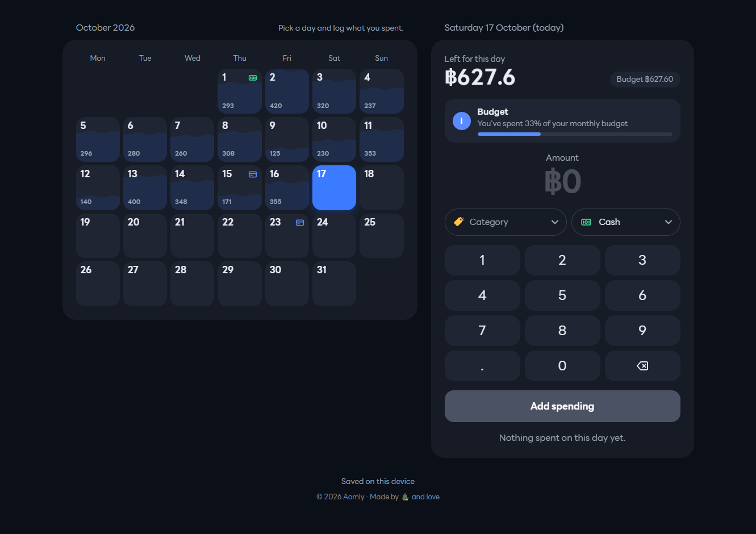The image size is (756, 534).
Task: Select day 9 with 125 spent
Action: [x=287, y=140]
